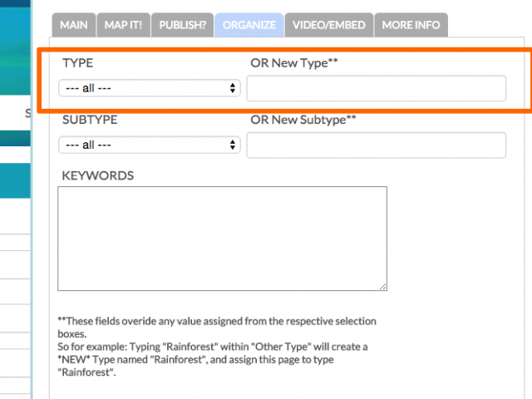Click the OR New Type** label

point(294,63)
